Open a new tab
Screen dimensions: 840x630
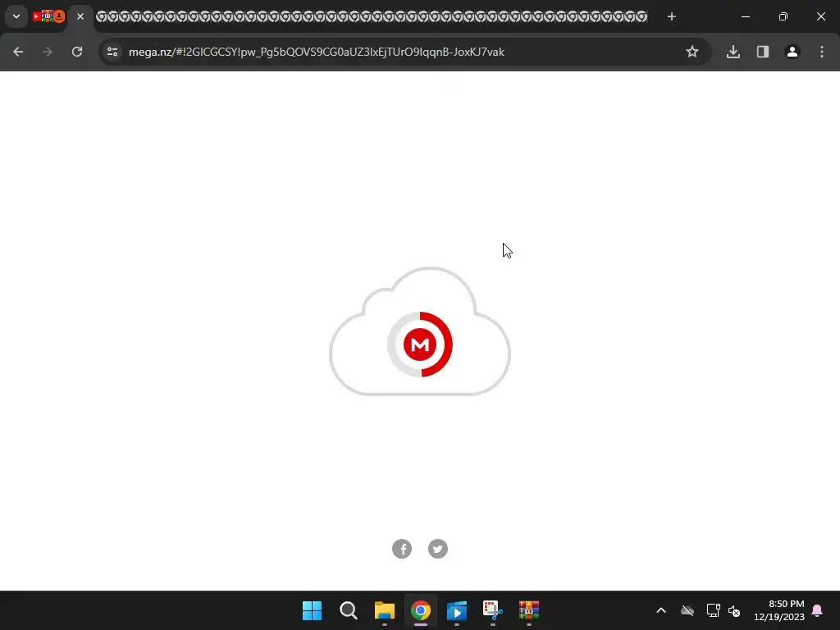[x=672, y=16]
